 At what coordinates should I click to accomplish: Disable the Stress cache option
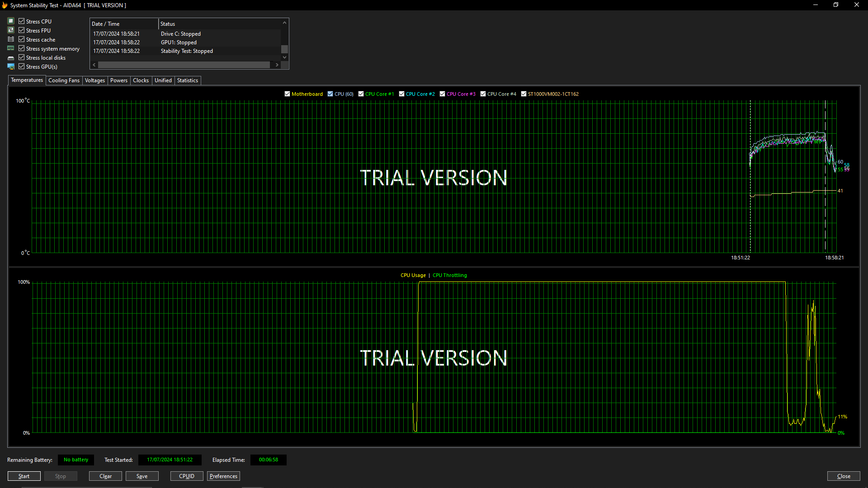[x=21, y=39]
